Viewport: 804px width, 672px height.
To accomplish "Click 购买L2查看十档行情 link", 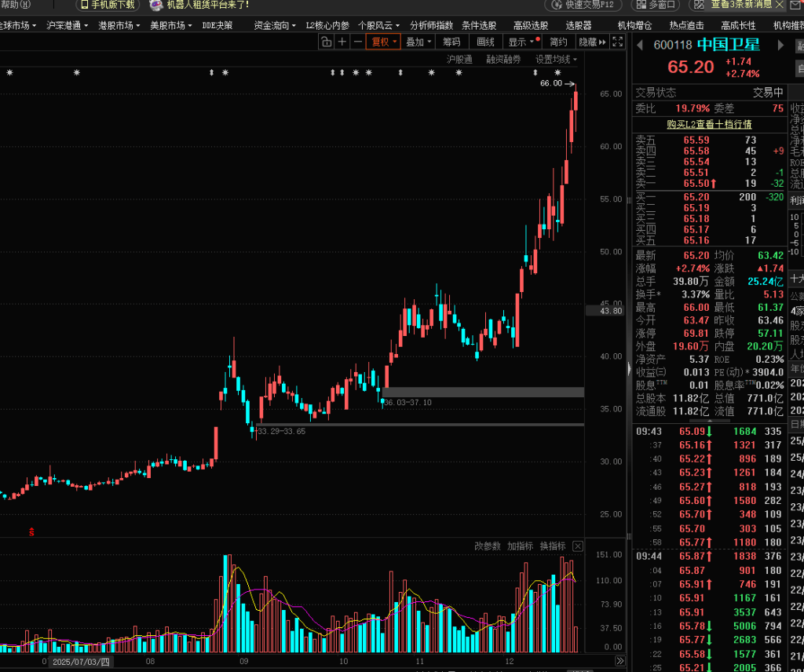I will 708,124.
